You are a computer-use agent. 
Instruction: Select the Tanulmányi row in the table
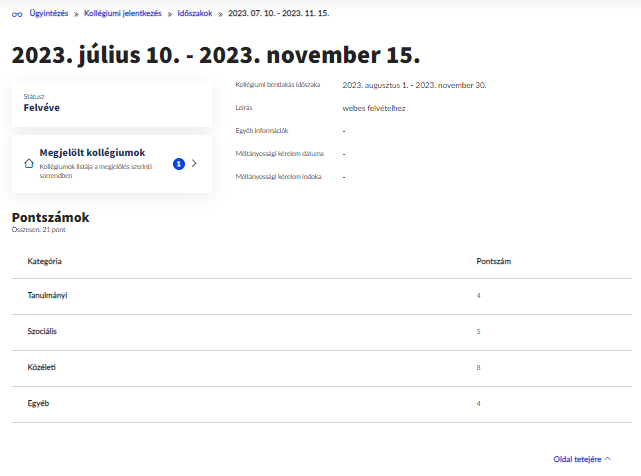point(47,295)
